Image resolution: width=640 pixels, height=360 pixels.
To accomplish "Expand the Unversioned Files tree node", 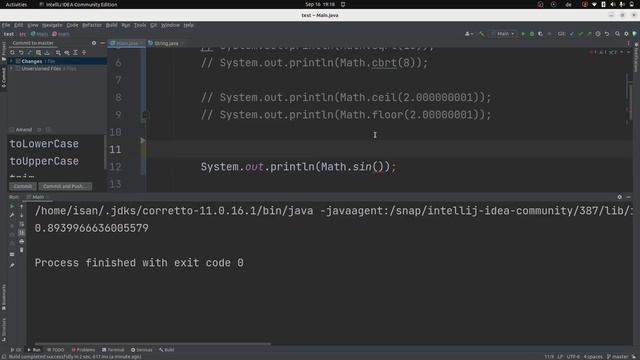I will [11, 69].
